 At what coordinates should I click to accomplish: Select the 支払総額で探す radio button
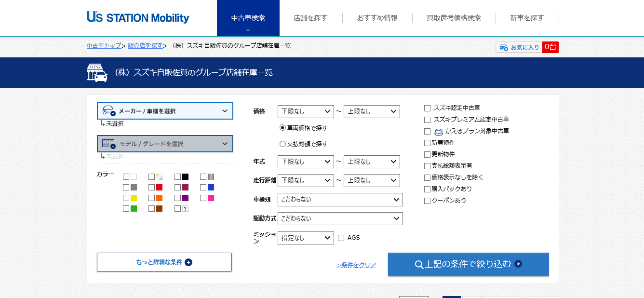pyautogui.click(x=283, y=144)
